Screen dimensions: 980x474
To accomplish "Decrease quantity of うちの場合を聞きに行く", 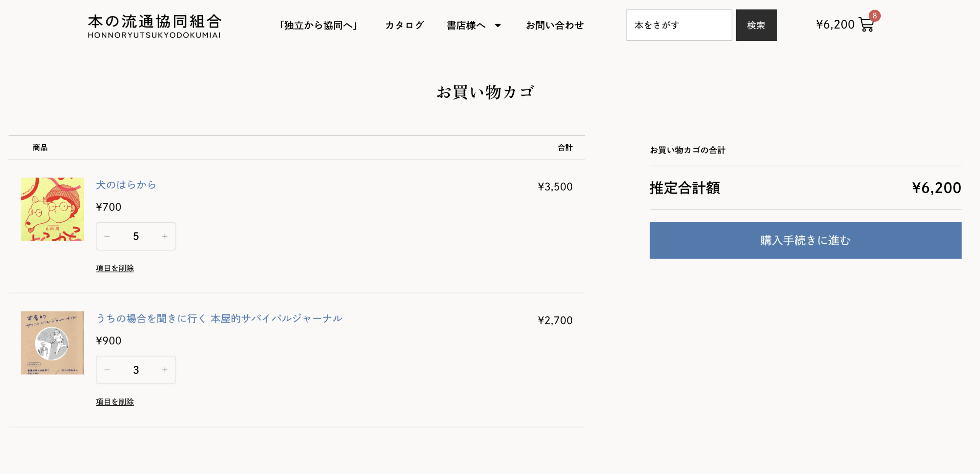I will [107, 370].
